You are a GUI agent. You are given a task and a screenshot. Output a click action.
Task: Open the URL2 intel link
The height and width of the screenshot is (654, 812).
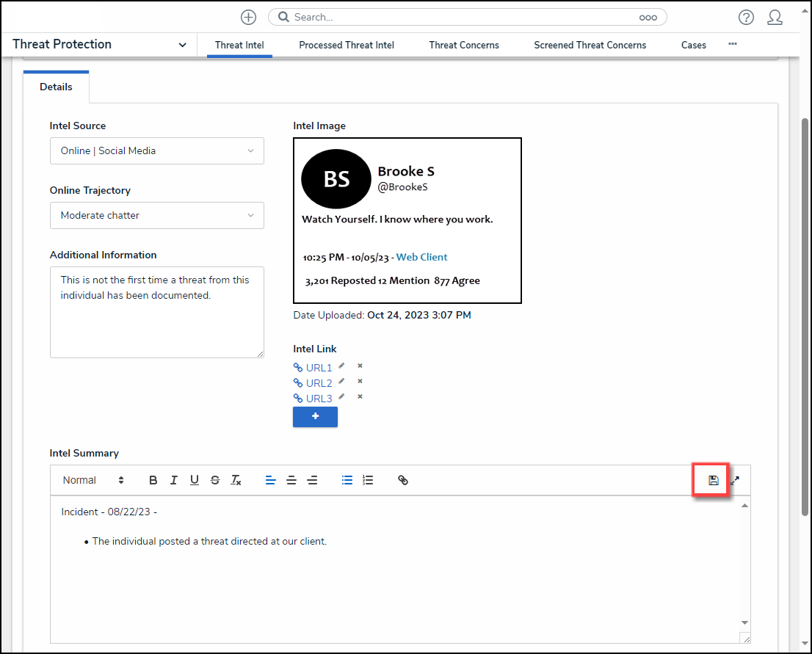[319, 383]
